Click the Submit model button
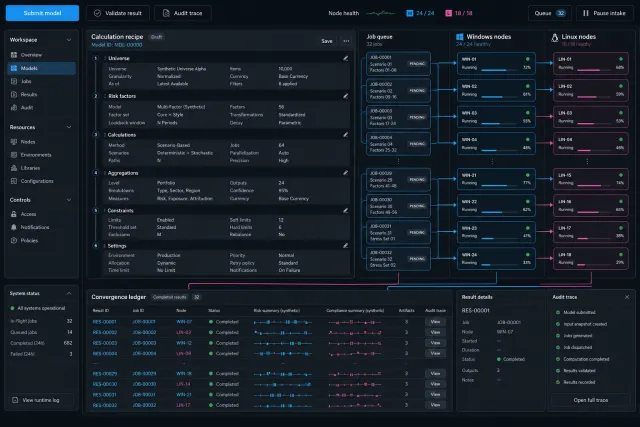This screenshot has width=640, height=427. (42, 13)
